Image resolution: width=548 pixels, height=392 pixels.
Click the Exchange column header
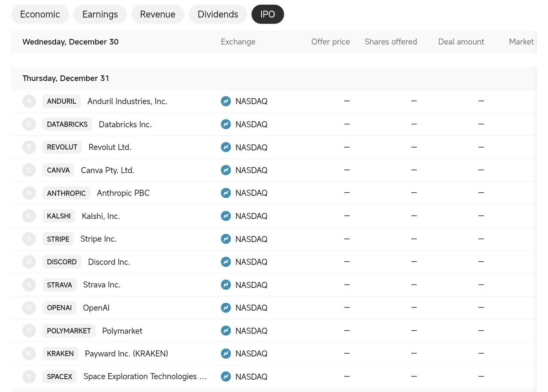click(238, 42)
